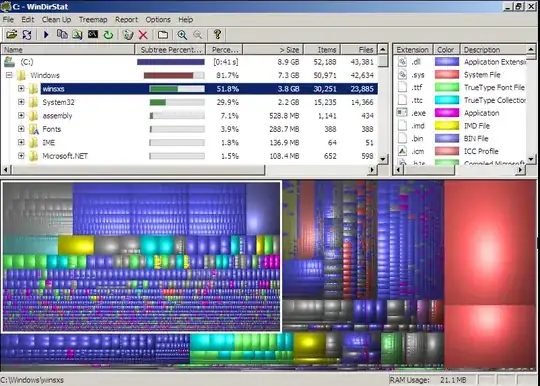The image size is (540, 386).
Task: Click the Copy Path toolbar icon
Action: tap(62, 34)
